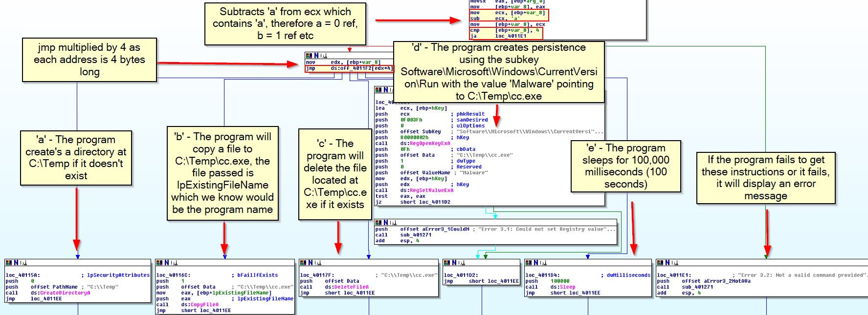Click the N icon on the loc_4011D2 node
Viewport: 868px width, 315px height.
coord(454,263)
